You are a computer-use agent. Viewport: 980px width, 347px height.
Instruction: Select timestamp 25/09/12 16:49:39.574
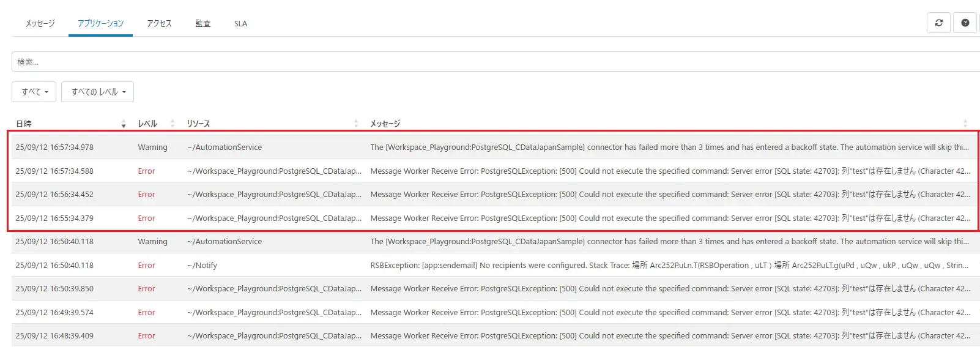[54, 313]
